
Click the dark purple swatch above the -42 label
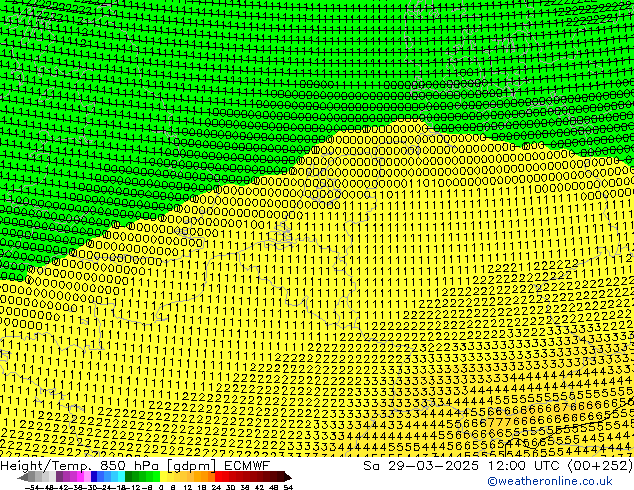click(x=59, y=477)
